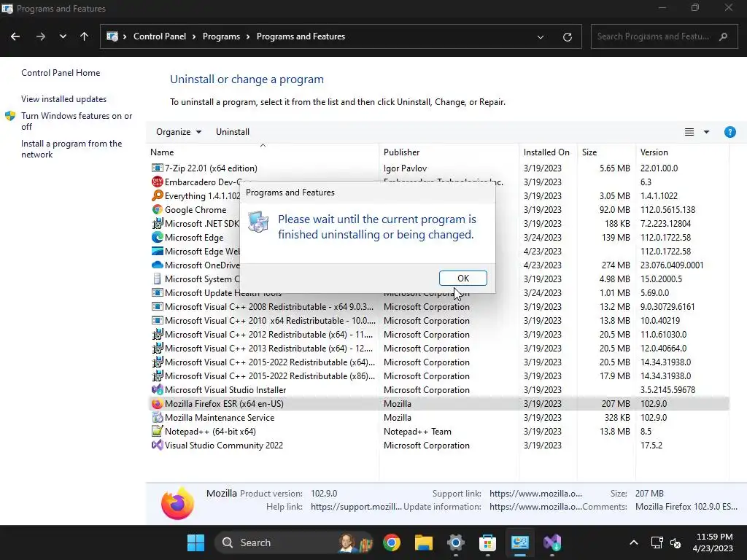Click the taskbar Search box

pos(293,542)
